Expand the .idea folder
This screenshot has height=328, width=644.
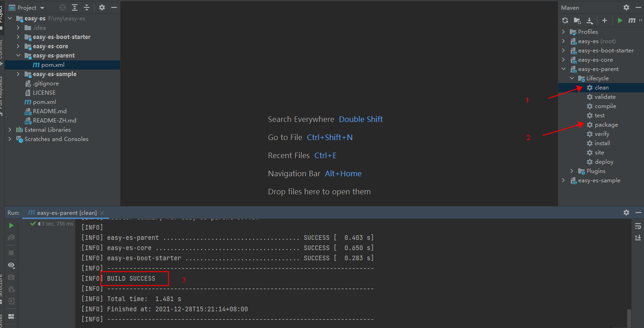[19, 28]
